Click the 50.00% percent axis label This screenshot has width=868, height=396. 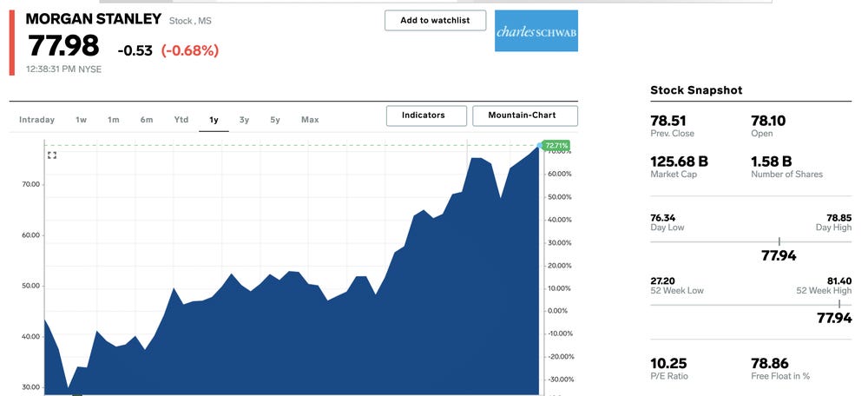(560, 197)
